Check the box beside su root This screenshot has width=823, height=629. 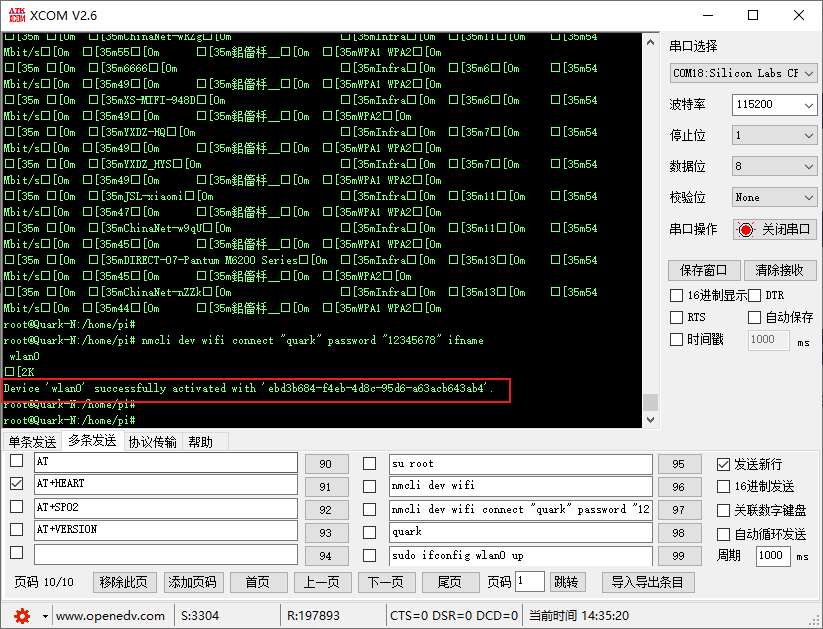coord(370,464)
